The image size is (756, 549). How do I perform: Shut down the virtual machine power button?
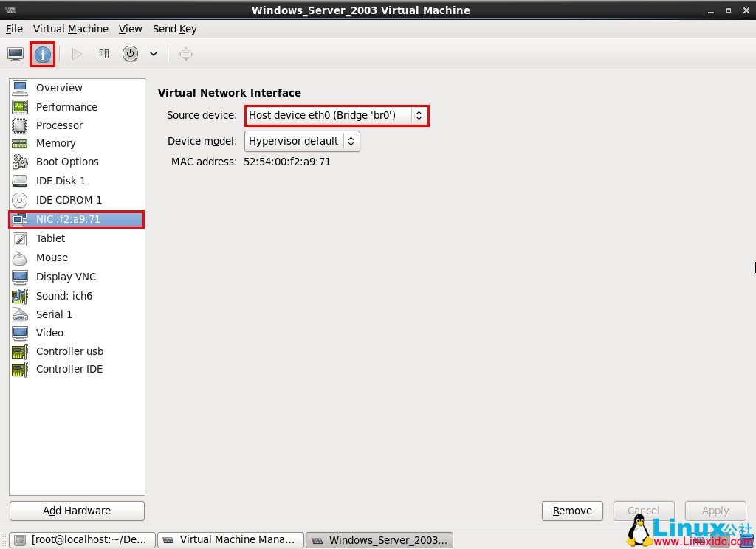pos(130,54)
